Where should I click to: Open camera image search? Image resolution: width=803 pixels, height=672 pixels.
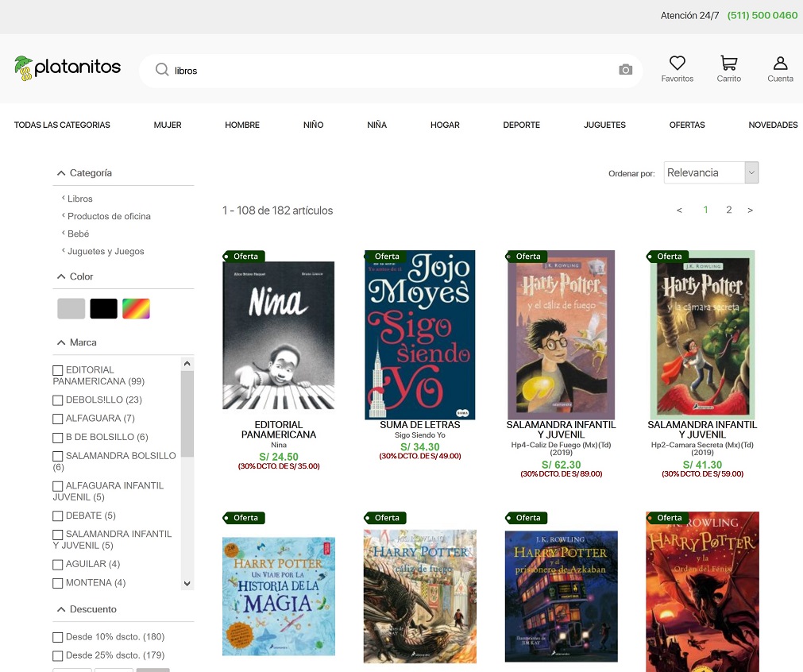point(625,70)
